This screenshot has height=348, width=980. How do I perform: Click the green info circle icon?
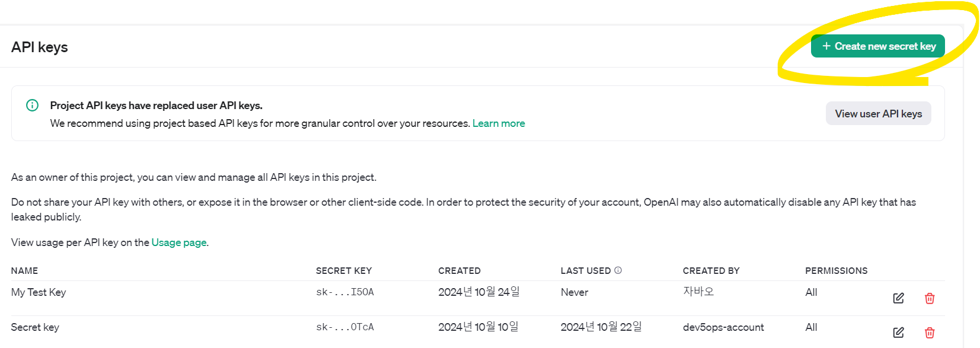pos(32,106)
